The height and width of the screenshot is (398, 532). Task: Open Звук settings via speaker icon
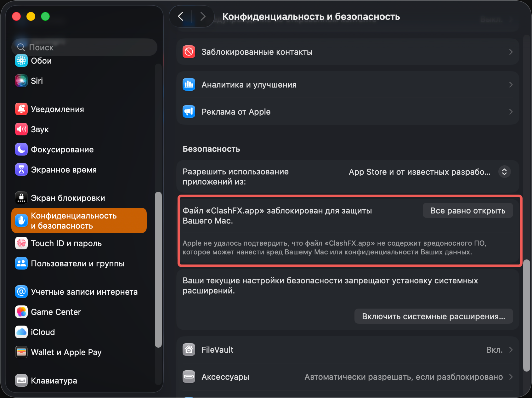click(21, 129)
